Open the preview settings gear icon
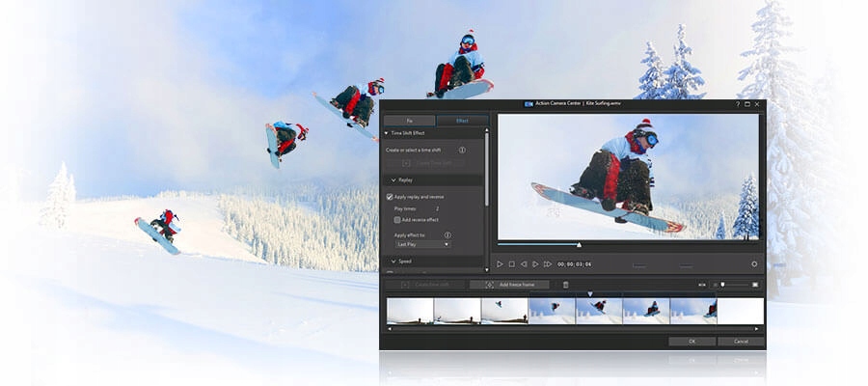The height and width of the screenshot is (386, 868). click(754, 263)
